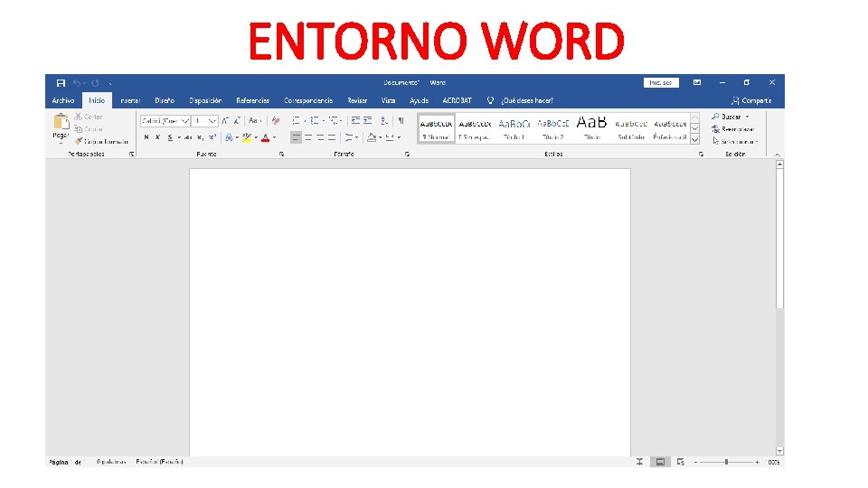The image size is (868, 488).
Task: Toggle superscript formatting
Action: pyautogui.click(x=212, y=137)
